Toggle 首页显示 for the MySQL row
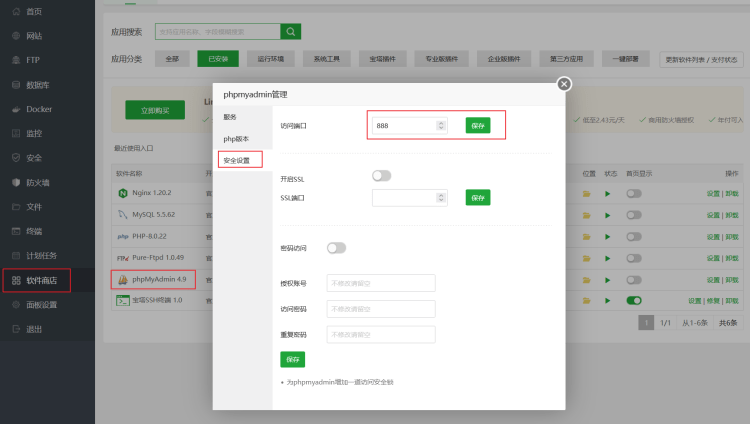750x424 pixels. pos(634,215)
